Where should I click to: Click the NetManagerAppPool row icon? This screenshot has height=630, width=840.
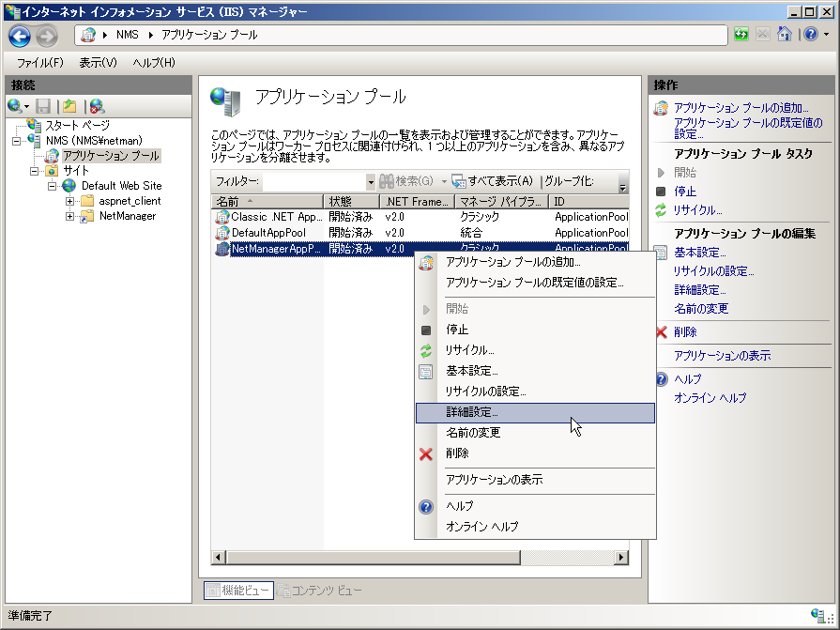[x=221, y=249]
